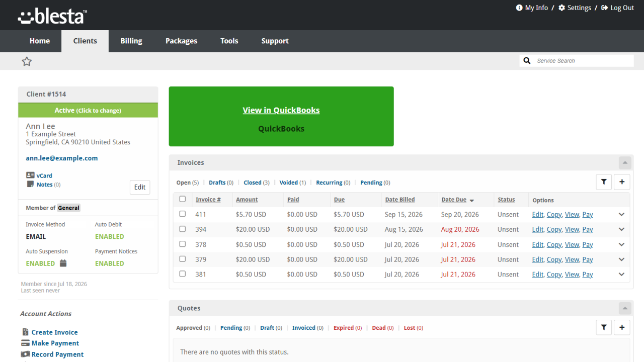644x362 pixels.
Task: Click the Log Out arrow icon
Action: [x=604, y=8]
